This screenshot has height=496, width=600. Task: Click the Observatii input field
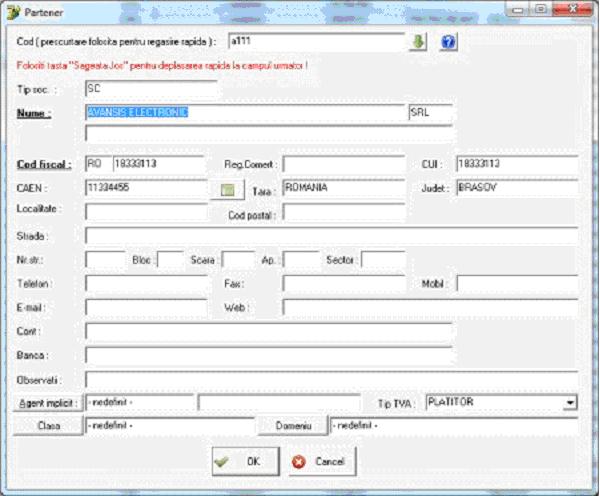tap(331, 379)
